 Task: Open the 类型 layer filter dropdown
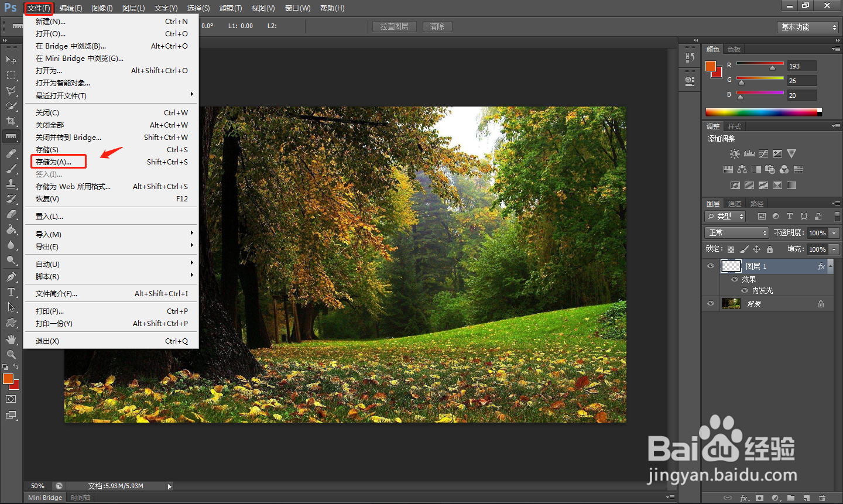click(x=725, y=217)
